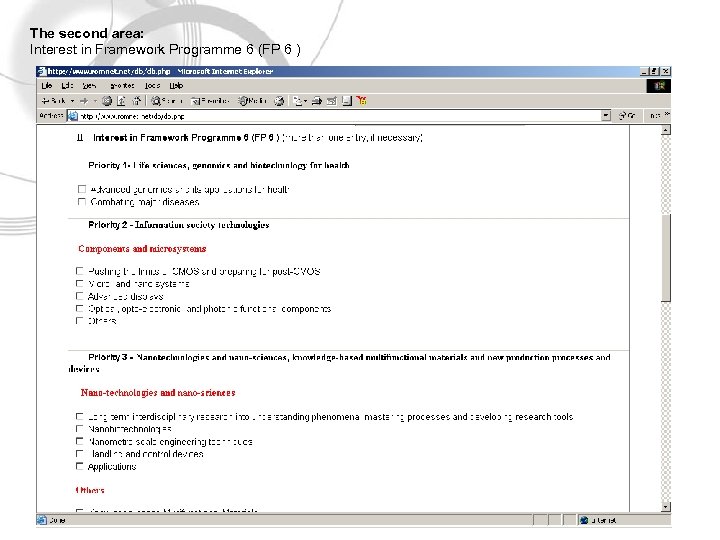Open the View menu
Viewport: 720px width, 540px height.
point(90,85)
